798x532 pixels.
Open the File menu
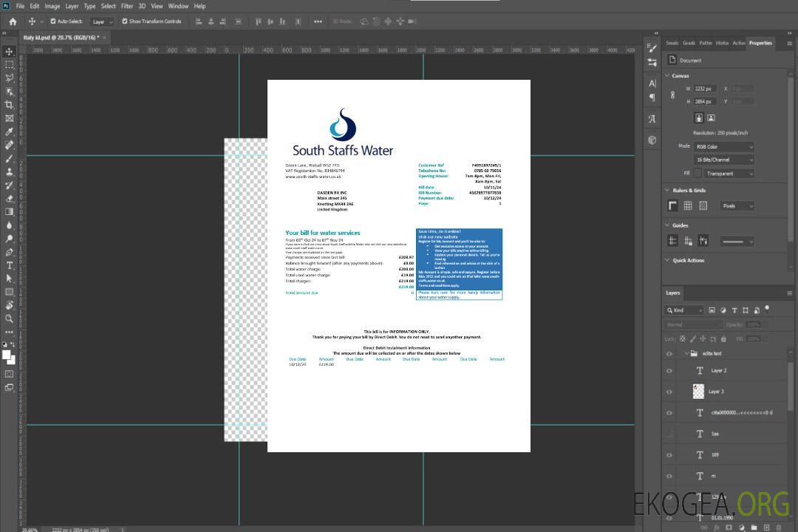click(x=20, y=6)
